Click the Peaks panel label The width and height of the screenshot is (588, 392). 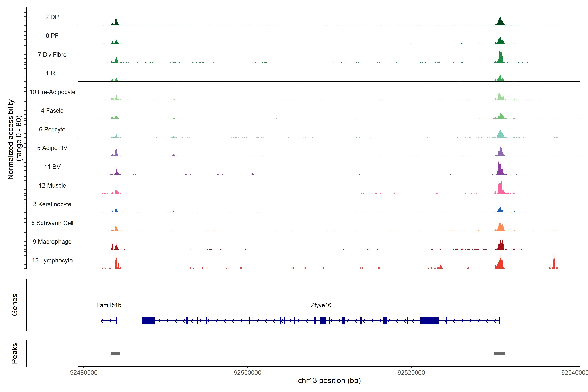coord(15,353)
